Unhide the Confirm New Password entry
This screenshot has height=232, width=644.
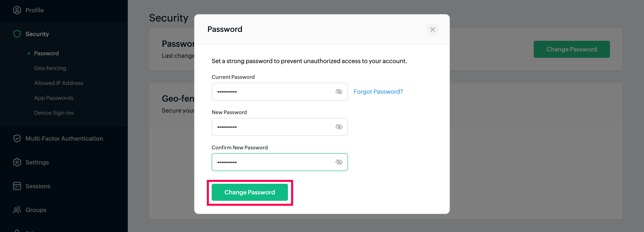pos(339,162)
